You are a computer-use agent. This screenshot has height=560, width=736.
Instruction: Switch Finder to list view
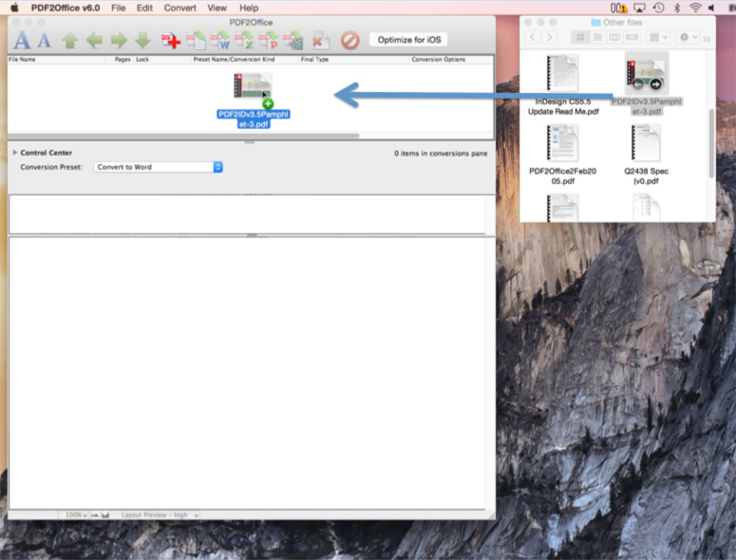(x=597, y=37)
